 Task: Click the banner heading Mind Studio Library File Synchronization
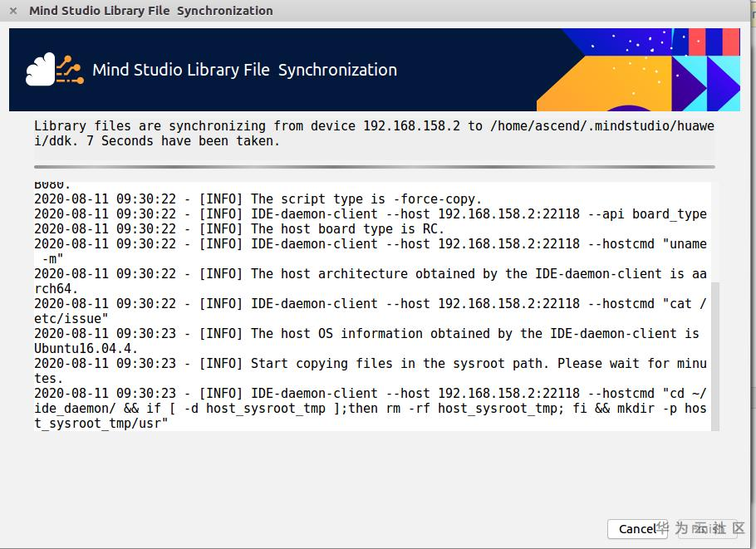244,70
